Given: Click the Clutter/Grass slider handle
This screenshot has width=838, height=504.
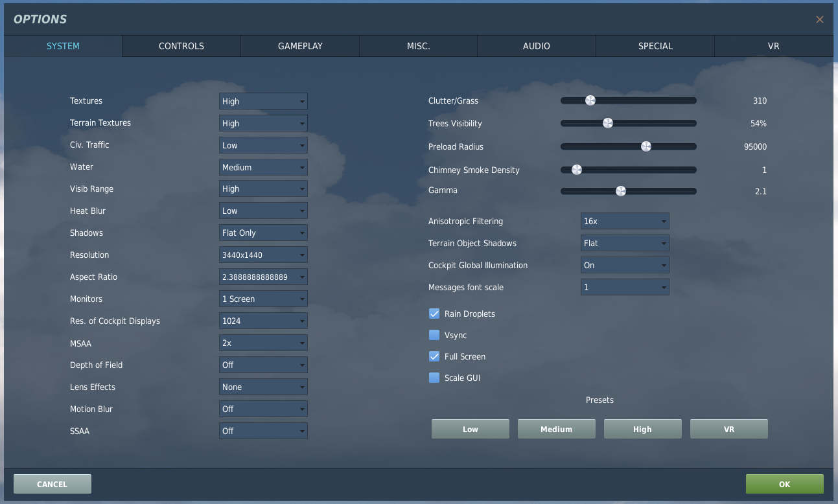Looking at the screenshot, I should tap(590, 100).
